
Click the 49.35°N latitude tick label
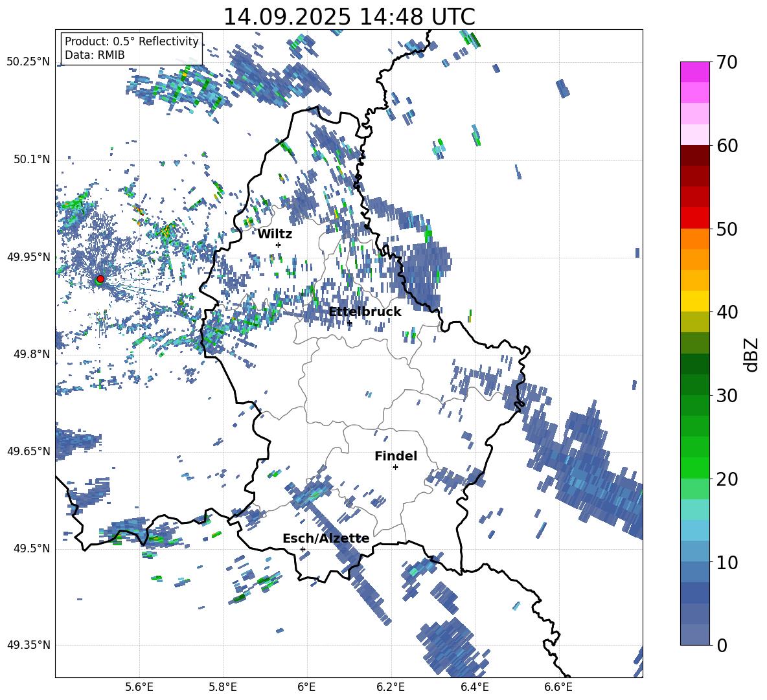28,646
